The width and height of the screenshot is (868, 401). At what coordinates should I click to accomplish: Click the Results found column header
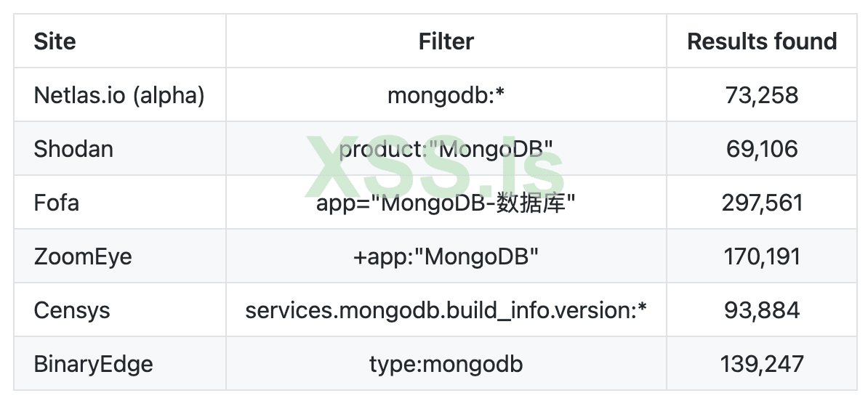coord(762,41)
